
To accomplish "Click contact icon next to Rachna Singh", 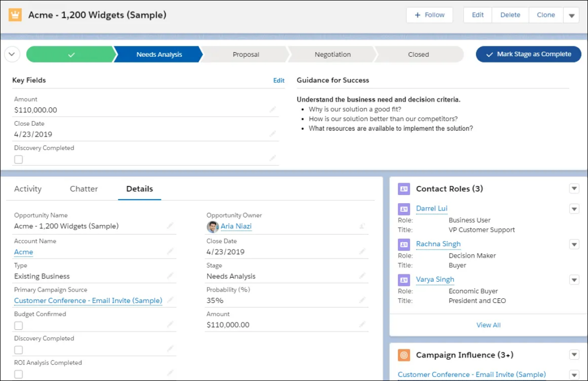I will pyautogui.click(x=404, y=244).
